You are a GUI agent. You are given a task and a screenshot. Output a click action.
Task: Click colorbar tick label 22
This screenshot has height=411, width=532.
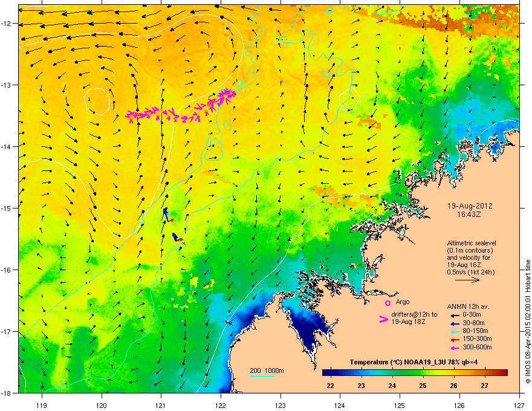(x=330, y=386)
